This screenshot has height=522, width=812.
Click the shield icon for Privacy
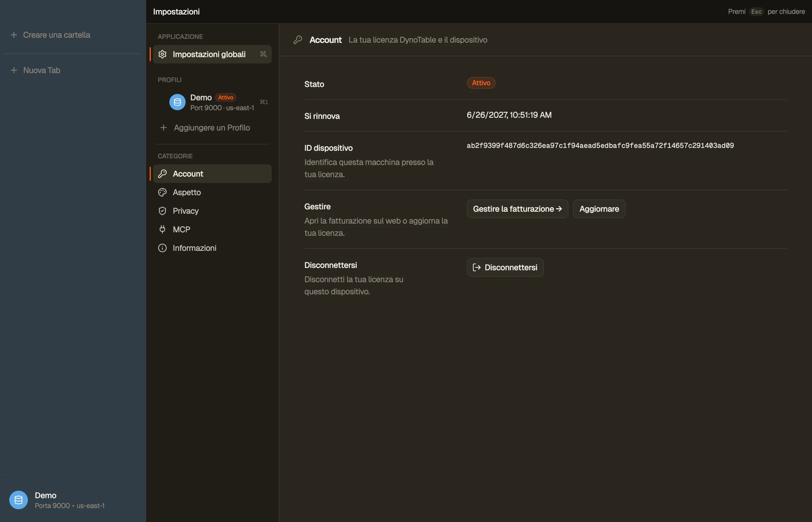[162, 211]
